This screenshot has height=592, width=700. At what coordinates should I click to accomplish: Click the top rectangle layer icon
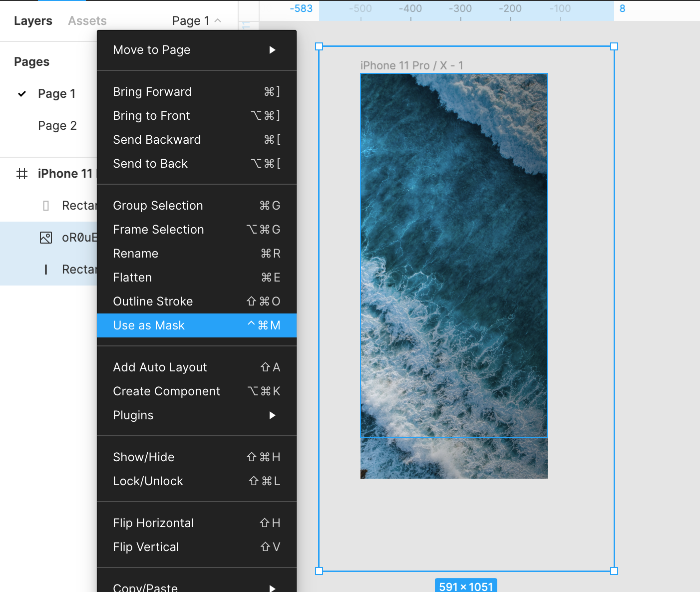[x=46, y=206]
